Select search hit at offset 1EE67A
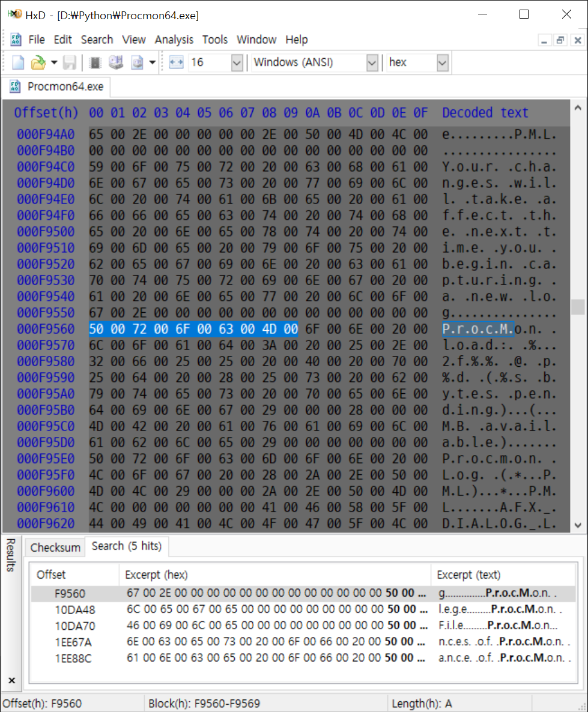588x712 pixels. click(303, 642)
